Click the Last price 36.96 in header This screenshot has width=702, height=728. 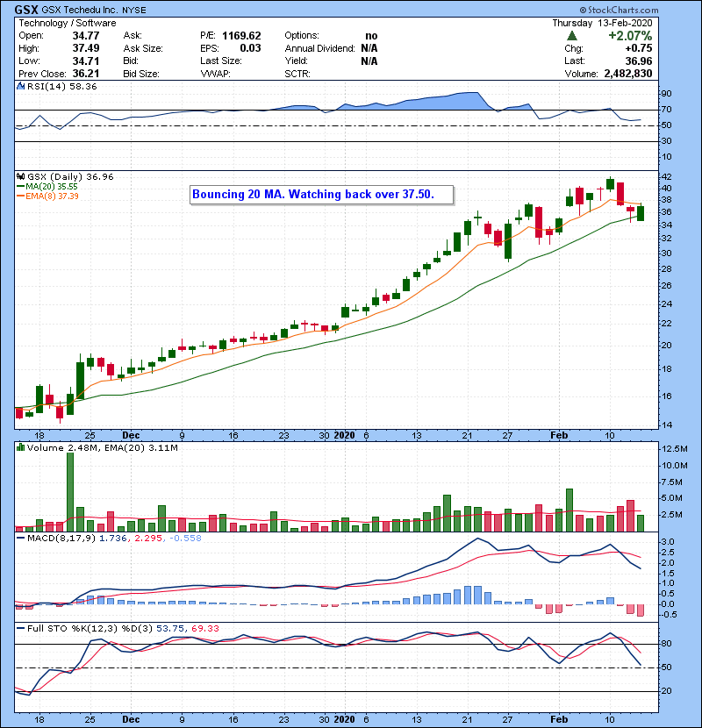pyautogui.click(x=638, y=61)
